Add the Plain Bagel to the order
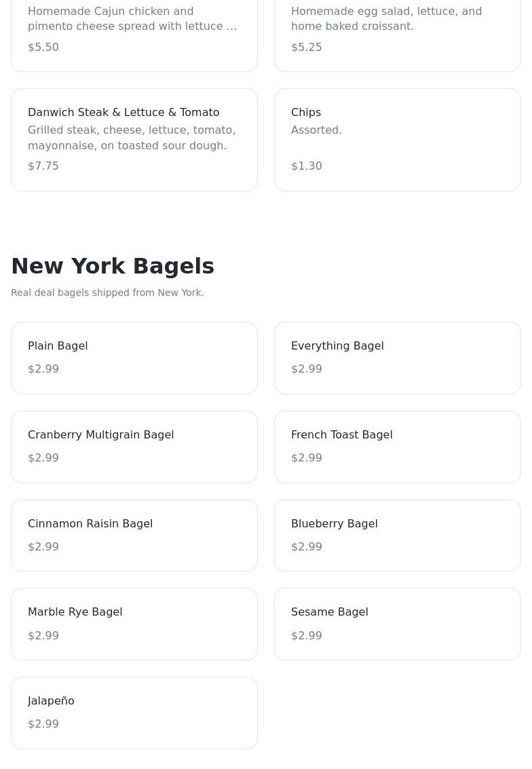The image size is (532, 769). click(x=134, y=358)
